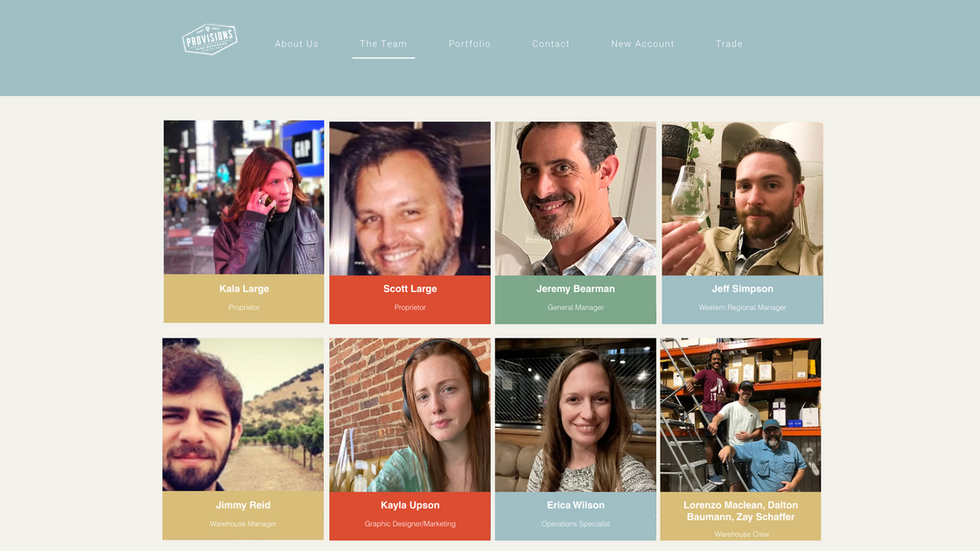Open Erica Wilson's portrait
This screenshot has width=980, height=551.
click(x=576, y=415)
